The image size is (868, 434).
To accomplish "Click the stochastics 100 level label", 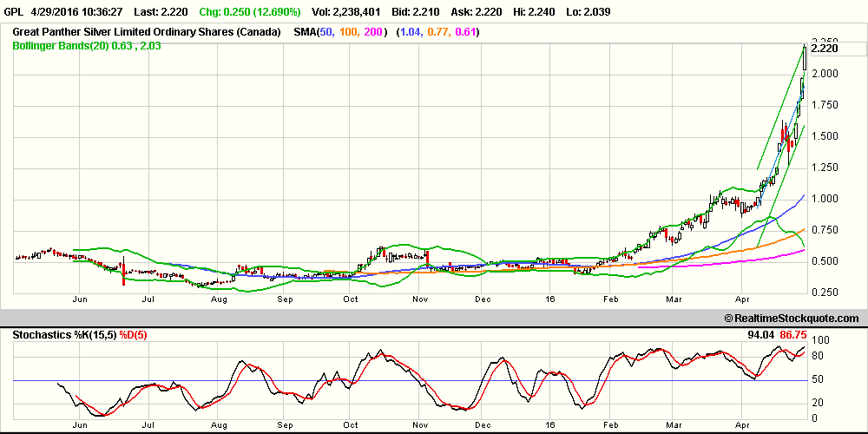I will (x=819, y=339).
